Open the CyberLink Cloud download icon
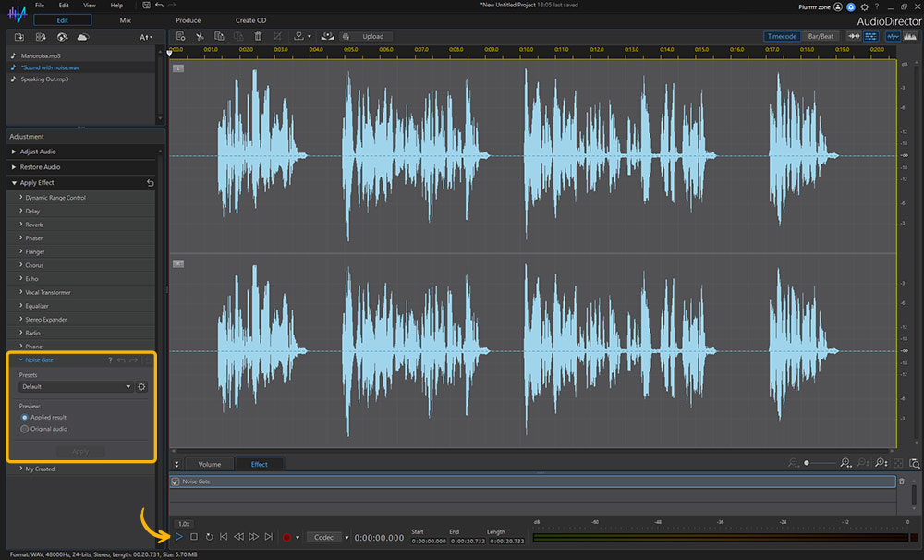Viewport: 924px width, 560px height. 83,37
